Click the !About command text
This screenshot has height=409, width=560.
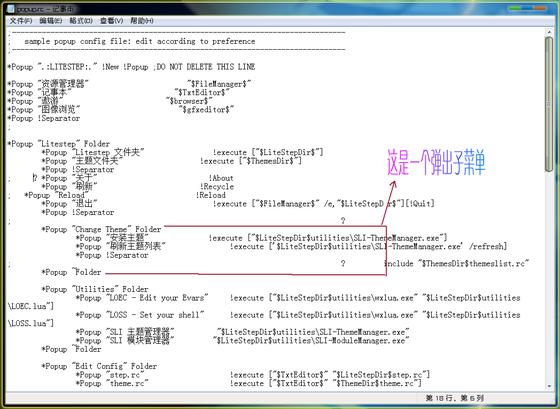click(x=221, y=178)
